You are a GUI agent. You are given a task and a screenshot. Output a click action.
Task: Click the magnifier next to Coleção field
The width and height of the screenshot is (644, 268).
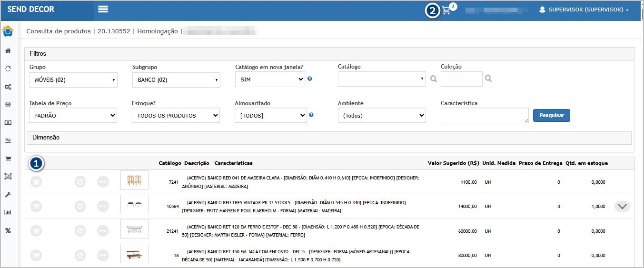(x=488, y=79)
